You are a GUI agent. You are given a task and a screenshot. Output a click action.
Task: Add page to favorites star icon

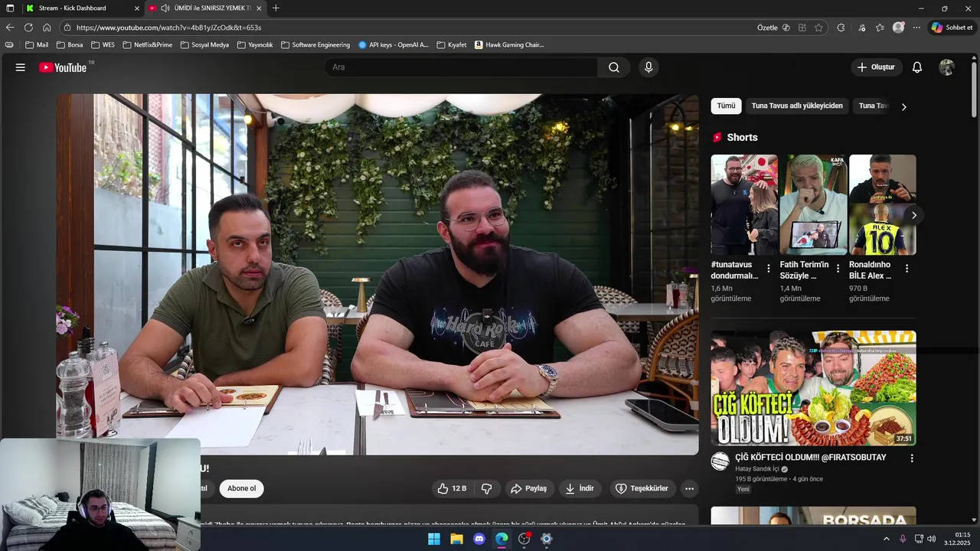tap(818, 28)
